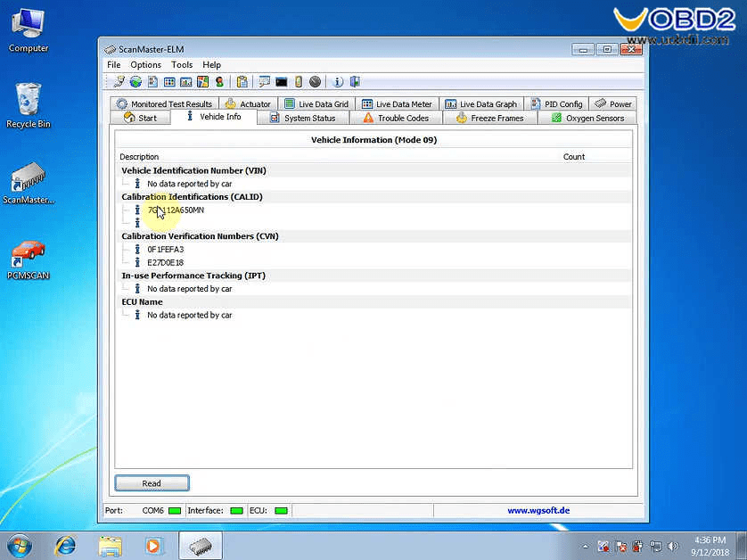Open the Freeze Frames tab
The height and width of the screenshot is (560, 747).
pos(490,118)
